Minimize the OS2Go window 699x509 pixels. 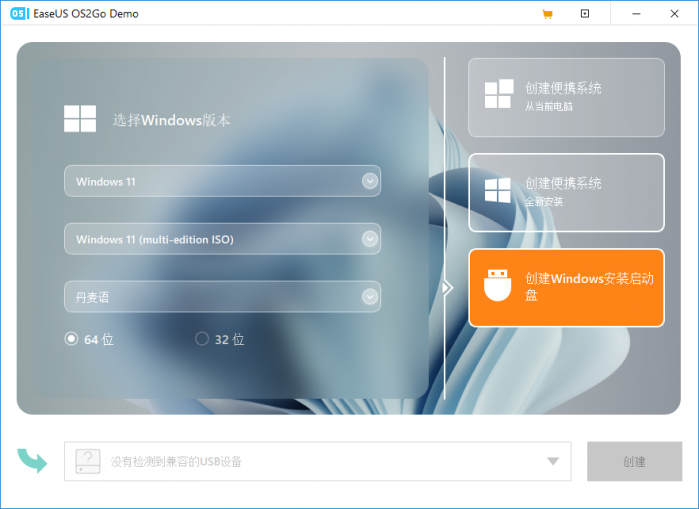pyautogui.click(x=636, y=14)
